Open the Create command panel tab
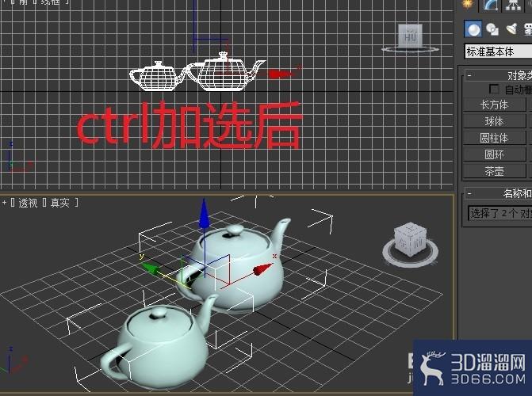Image resolution: width=532 pixels, height=396 pixels. tap(469, 5)
